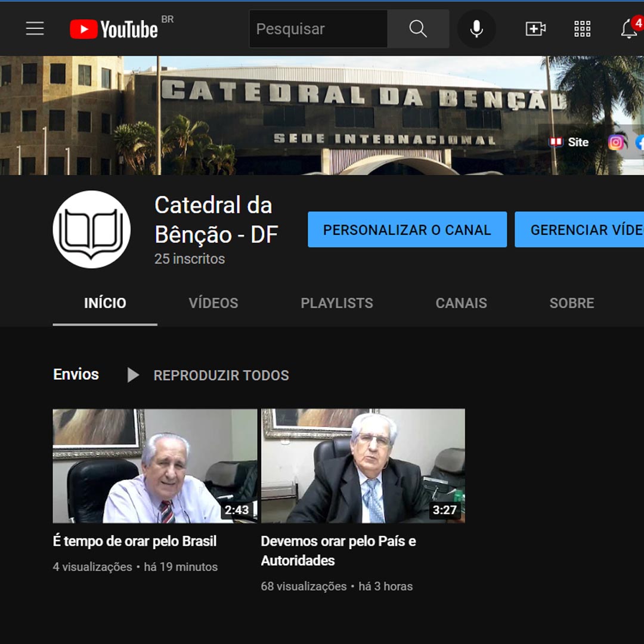
Task: Go to YouTube home via logo
Action: pos(114,29)
